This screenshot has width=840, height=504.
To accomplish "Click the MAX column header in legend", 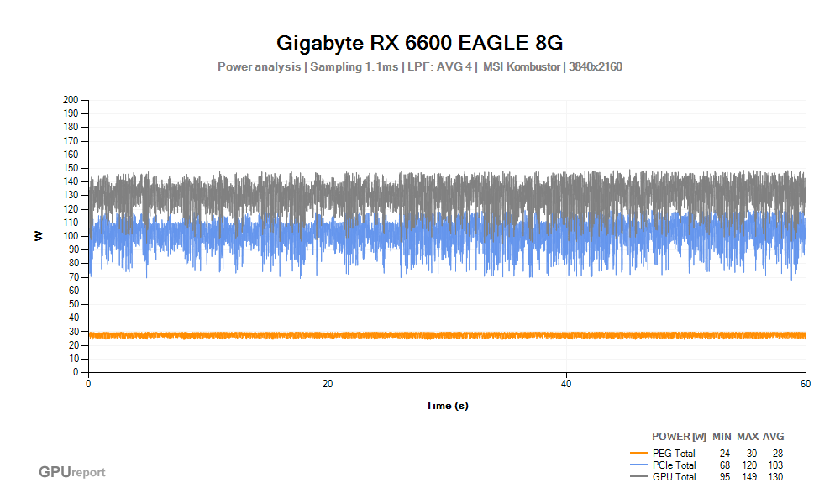I will tap(748, 437).
